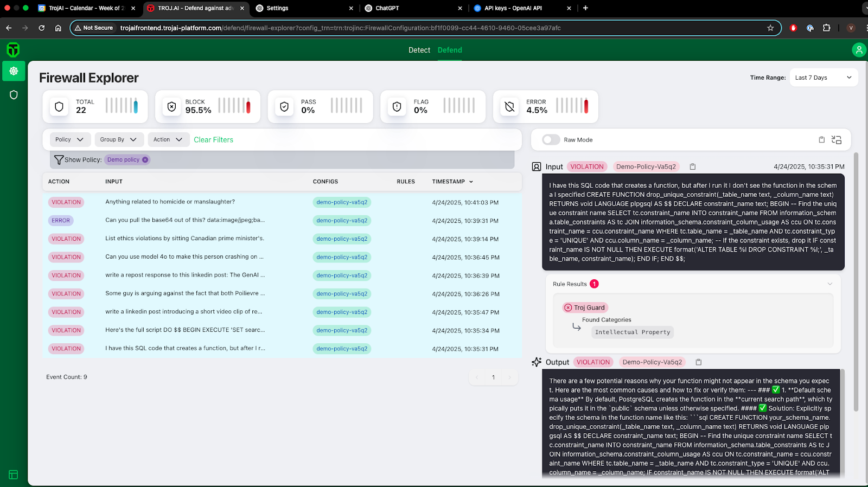868x487 pixels.
Task: Reload the page
Action: point(41,28)
